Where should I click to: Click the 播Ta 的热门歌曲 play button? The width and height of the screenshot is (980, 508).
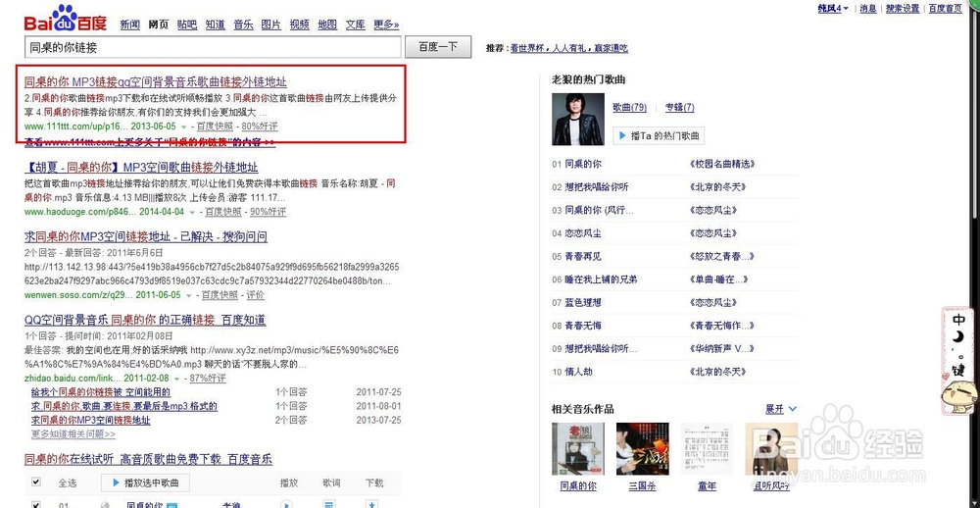[659, 135]
